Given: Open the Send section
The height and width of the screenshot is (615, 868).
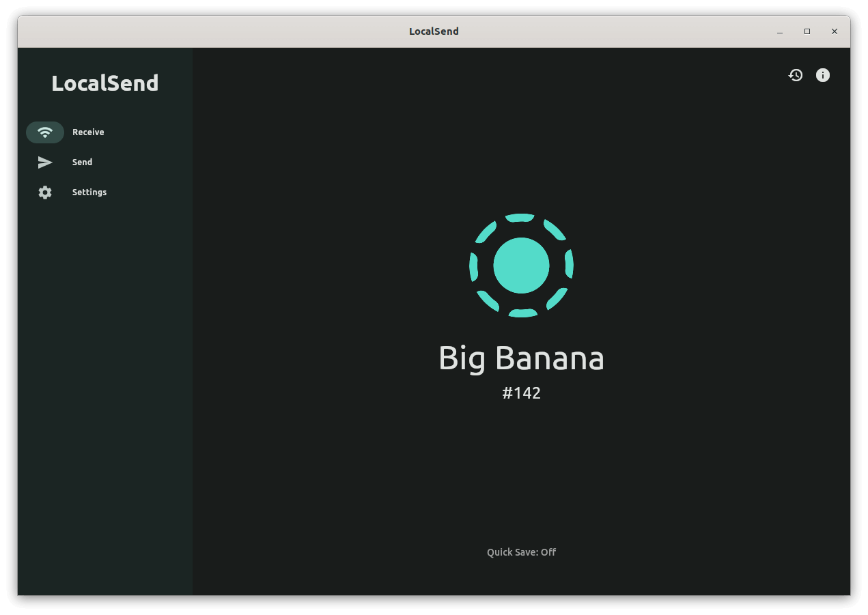Looking at the screenshot, I should (x=81, y=162).
